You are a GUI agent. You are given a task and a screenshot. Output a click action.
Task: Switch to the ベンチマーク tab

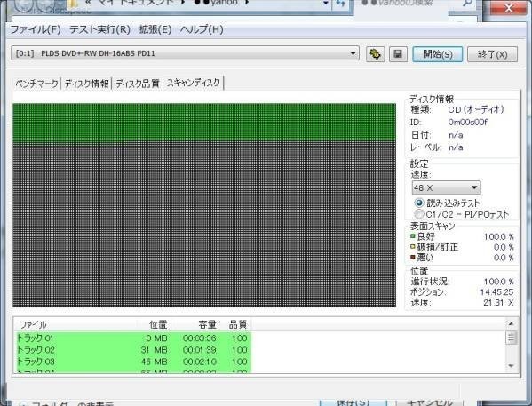click(36, 84)
